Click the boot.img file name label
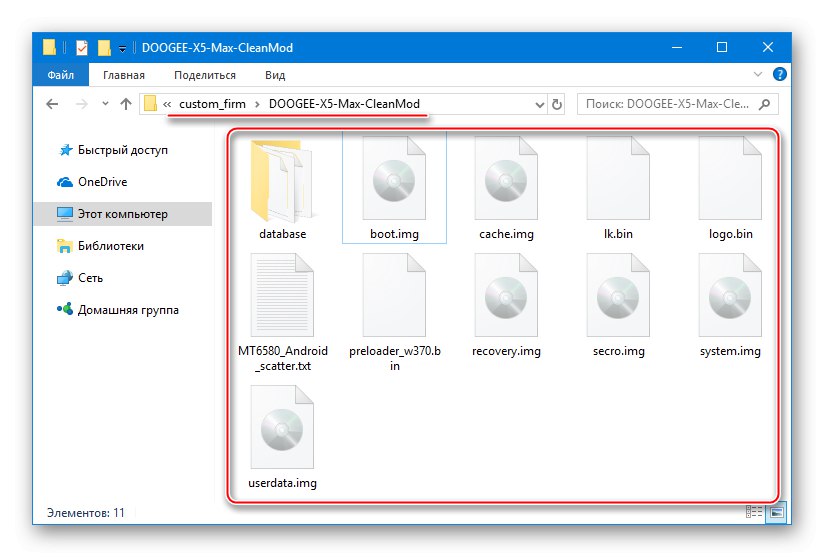The width and height of the screenshot is (824, 557). [x=394, y=234]
